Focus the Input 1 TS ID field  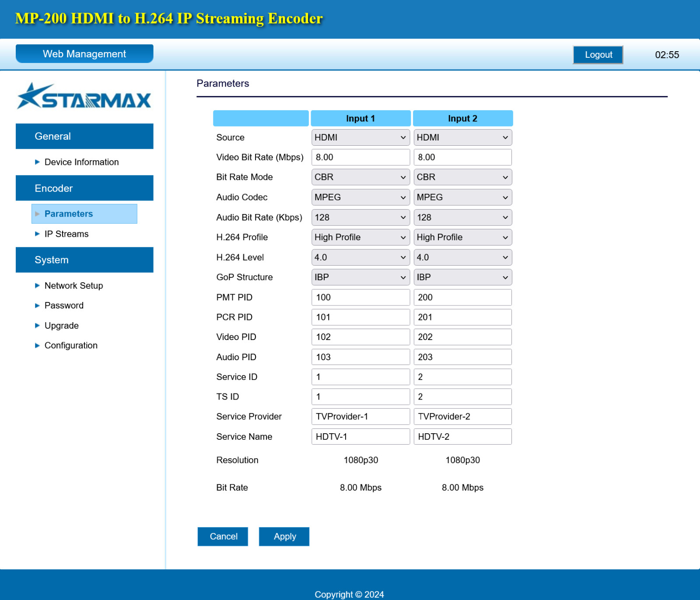coord(360,397)
